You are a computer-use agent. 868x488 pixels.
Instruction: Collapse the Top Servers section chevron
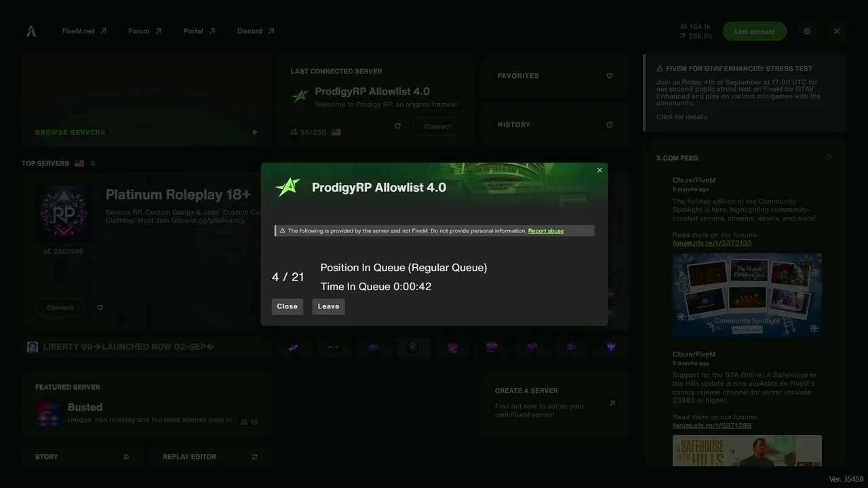[93, 163]
